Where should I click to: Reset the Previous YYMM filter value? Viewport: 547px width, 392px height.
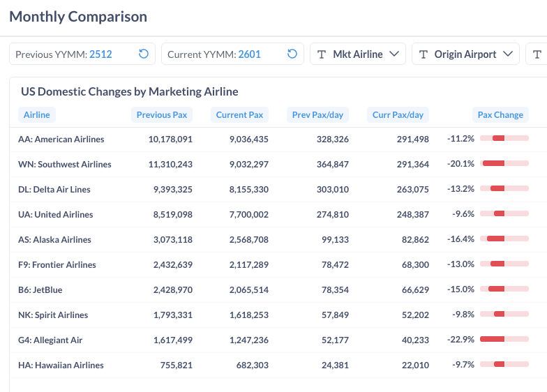pos(144,54)
